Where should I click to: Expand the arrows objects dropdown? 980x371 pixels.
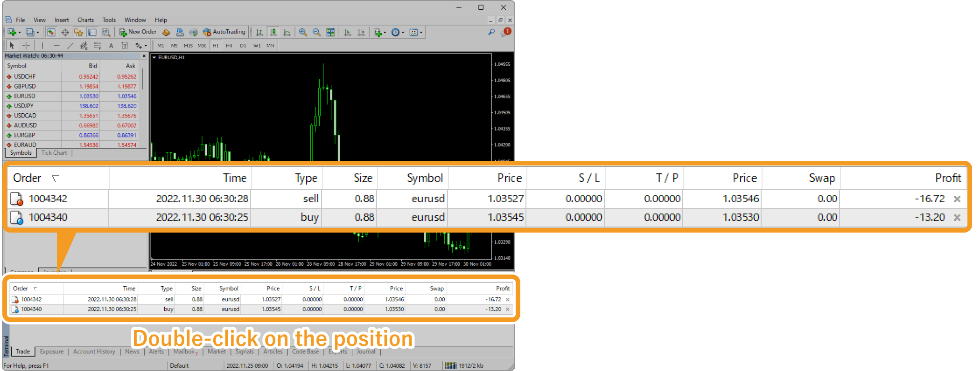[146, 46]
